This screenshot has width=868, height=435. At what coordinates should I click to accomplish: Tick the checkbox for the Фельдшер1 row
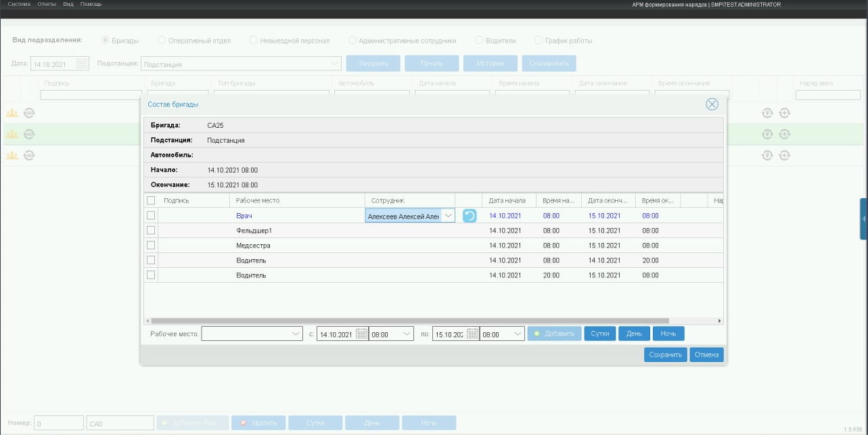click(151, 230)
